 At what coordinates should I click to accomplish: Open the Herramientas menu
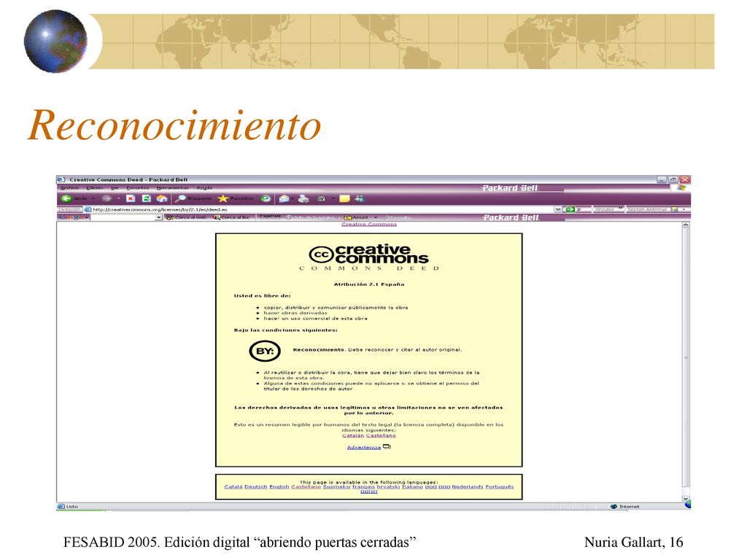pos(172,187)
